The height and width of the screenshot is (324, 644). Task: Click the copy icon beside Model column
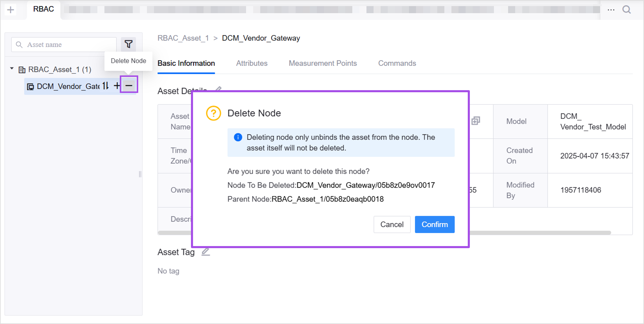pos(476,121)
